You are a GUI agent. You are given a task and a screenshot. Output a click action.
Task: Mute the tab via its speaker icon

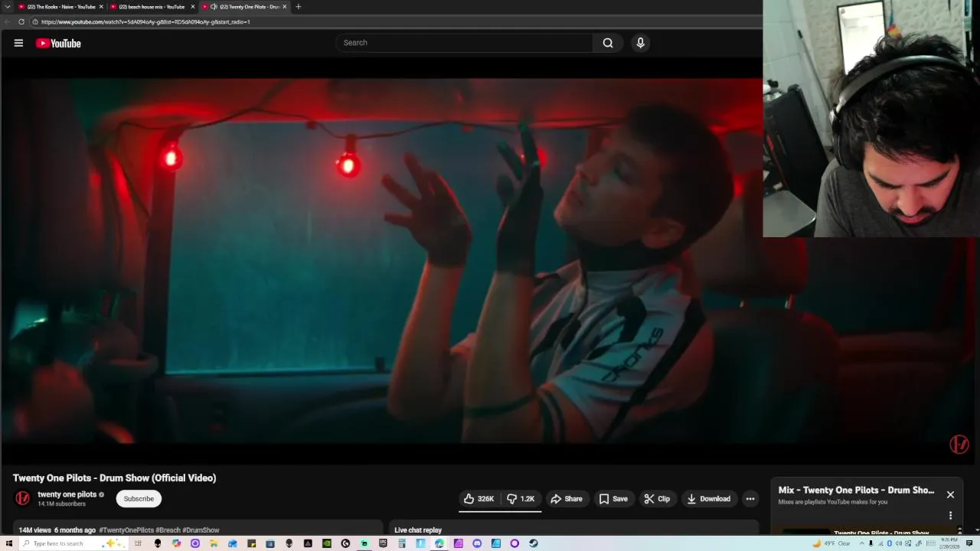pyautogui.click(x=214, y=7)
